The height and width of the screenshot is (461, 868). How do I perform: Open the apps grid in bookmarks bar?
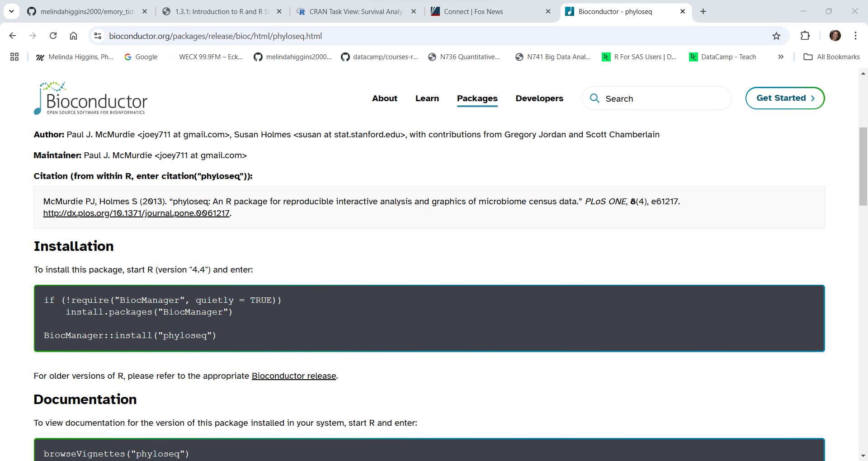(x=14, y=57)
